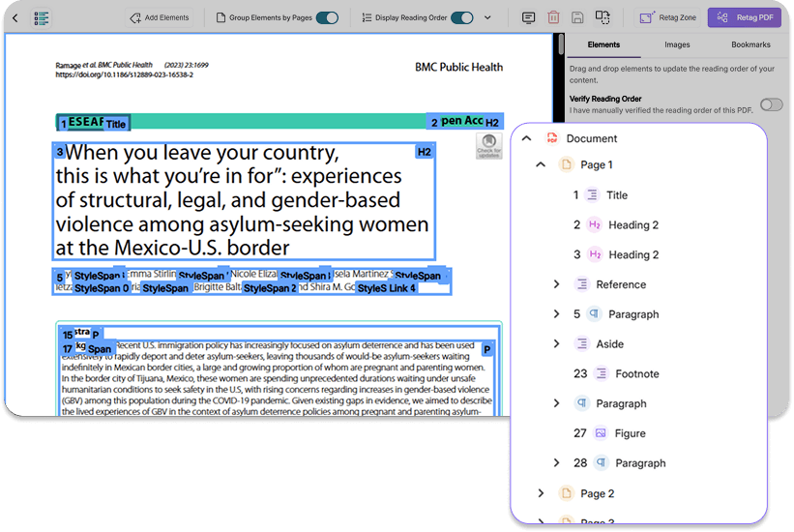The image size is (794, 532).
Task: Click the Retag PDF button
Action: (745, 17)
